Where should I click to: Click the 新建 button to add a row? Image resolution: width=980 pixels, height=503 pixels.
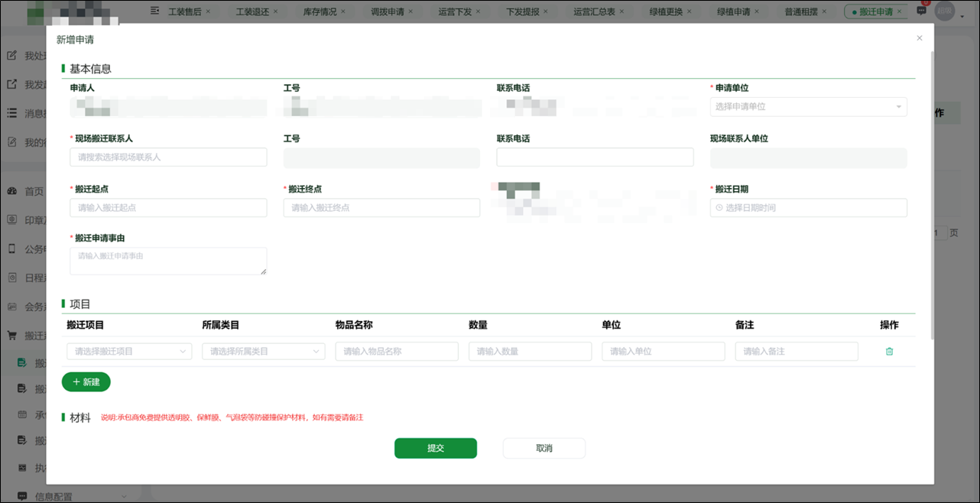(86, 381)
